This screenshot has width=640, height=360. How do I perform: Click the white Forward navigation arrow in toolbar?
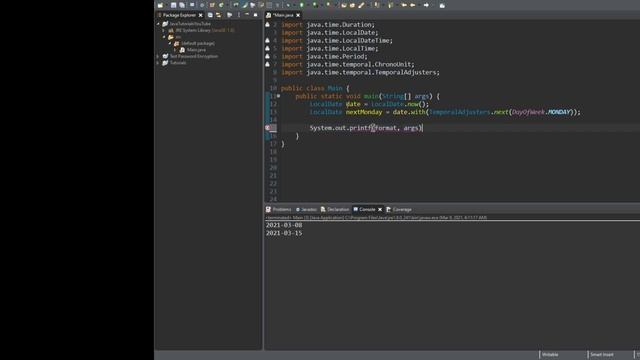coord(426,5)
